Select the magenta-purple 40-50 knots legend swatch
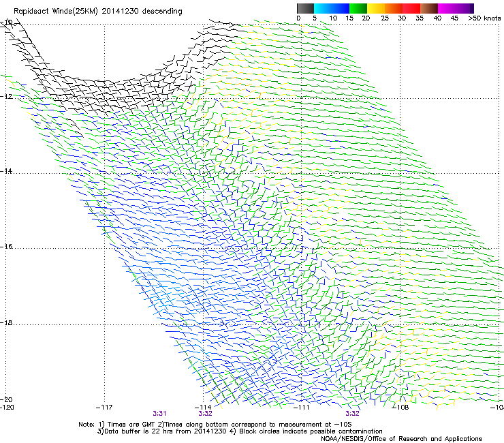 click(x=456, y=8)
